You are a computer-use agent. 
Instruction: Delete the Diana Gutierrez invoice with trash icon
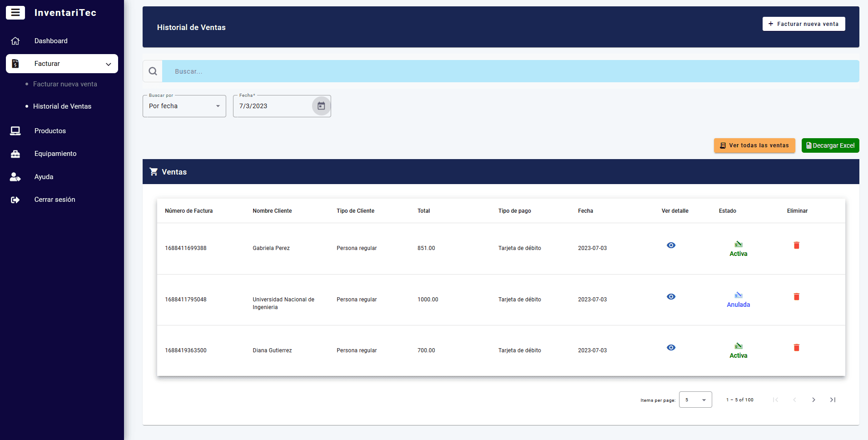tap(796, 348)
